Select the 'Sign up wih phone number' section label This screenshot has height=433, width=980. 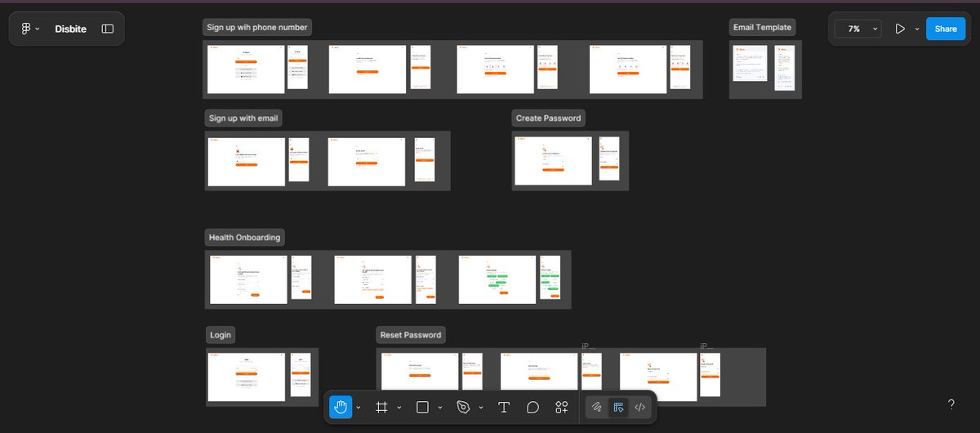click(257, 27)
